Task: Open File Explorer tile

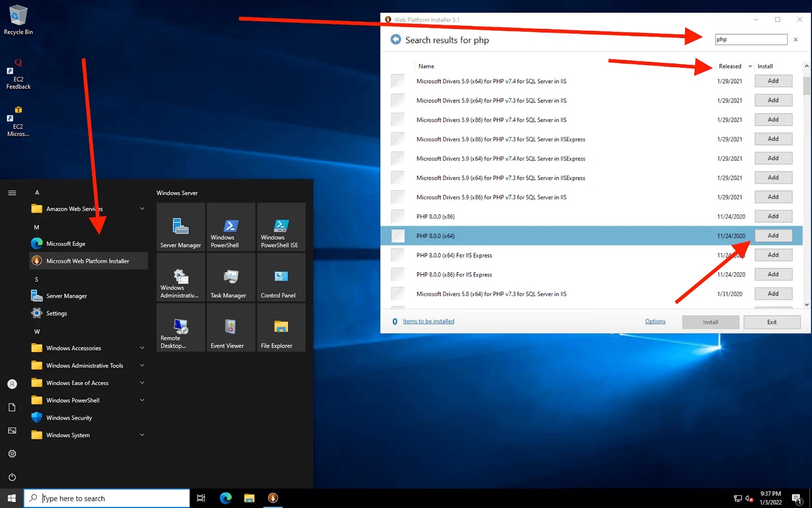Action: pos(281,327)
